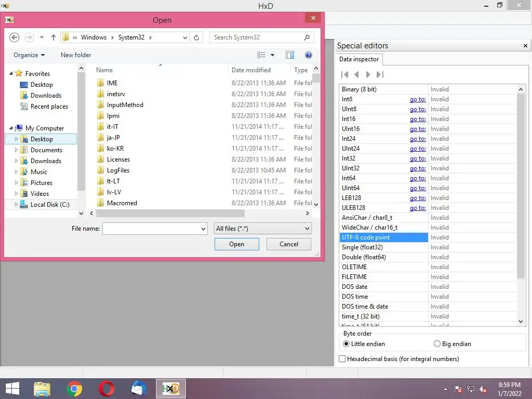Screen dimensions: 532x399
Task: Follow the go to link for UInt32
Action: [418, 168]
